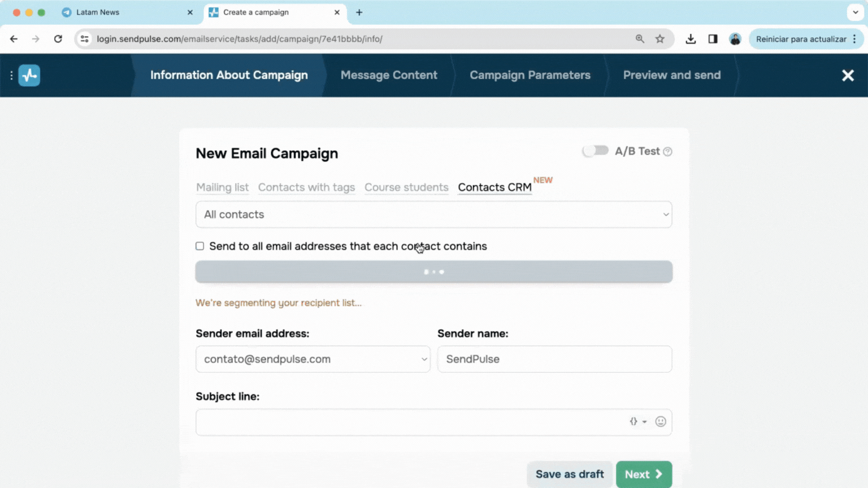This screenshot has width=868, height=488.
Task: Open the browser side panel icon
Action: pos(713,39)
